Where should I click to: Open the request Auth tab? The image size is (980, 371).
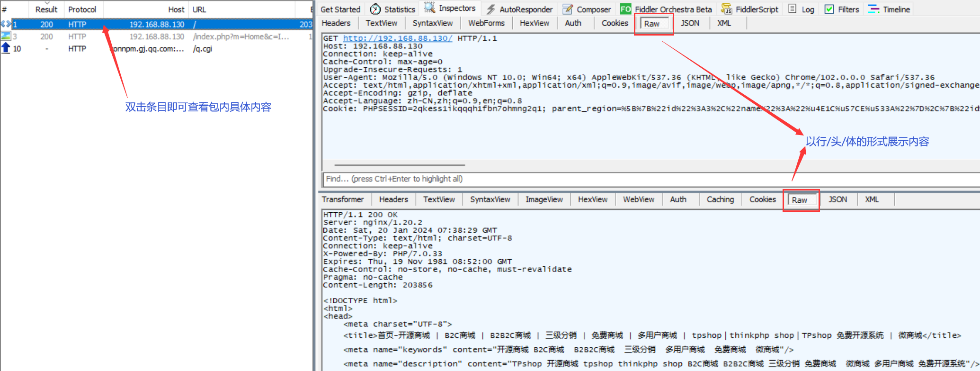(573, 23)
